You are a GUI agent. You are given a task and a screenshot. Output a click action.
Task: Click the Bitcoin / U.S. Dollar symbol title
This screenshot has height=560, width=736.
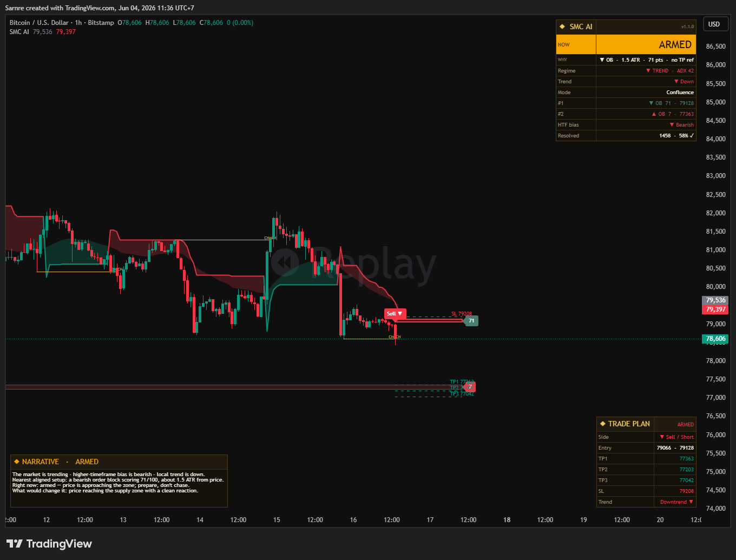[x=39, y=23]
